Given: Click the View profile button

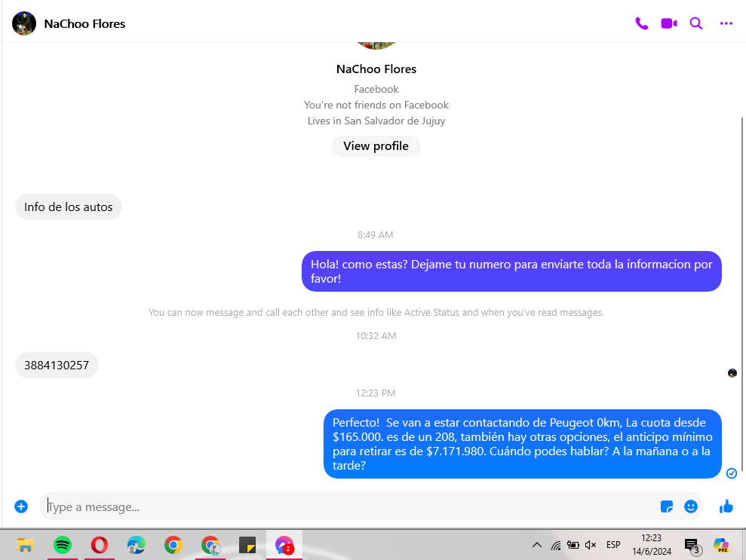Looking at the screenshot, I should [x=376, y=146].
